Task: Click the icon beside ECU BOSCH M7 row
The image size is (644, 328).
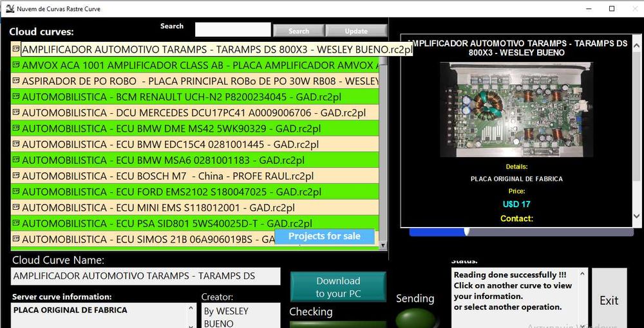Action: (16, 176)
